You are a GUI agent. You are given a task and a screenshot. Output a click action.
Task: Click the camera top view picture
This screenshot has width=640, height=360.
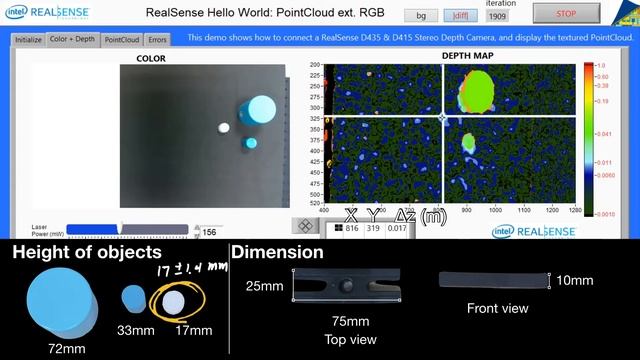click(x=347, y=285)
